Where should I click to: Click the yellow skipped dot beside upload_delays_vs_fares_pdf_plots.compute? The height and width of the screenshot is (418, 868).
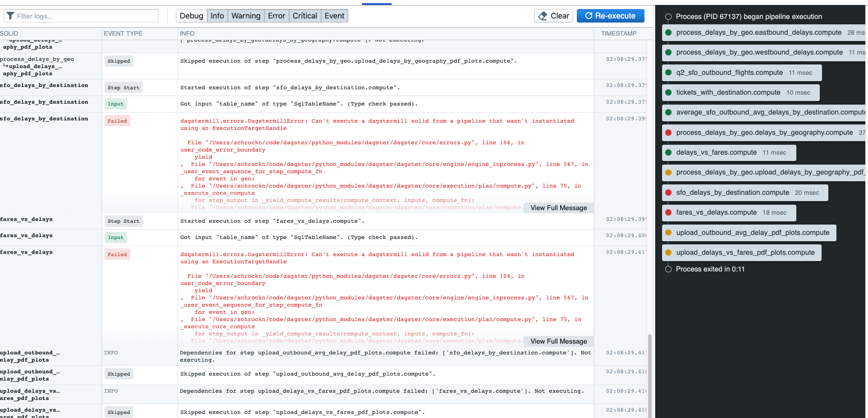pos(668,253)
